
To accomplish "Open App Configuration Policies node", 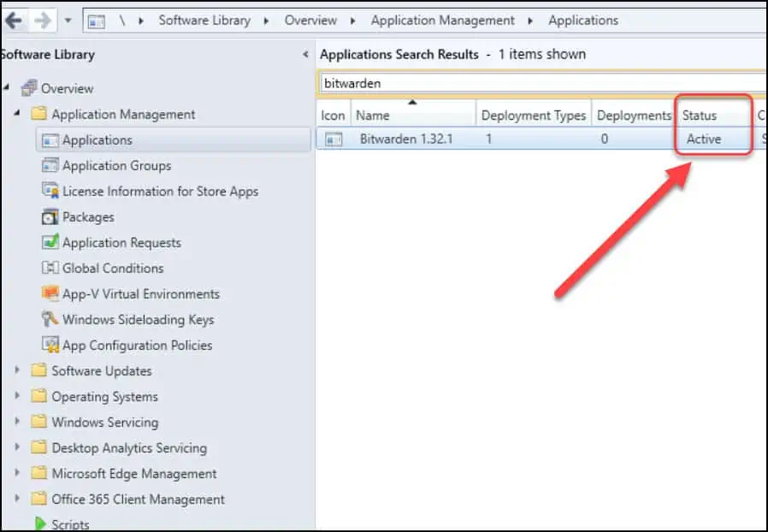I will point(137,346).
